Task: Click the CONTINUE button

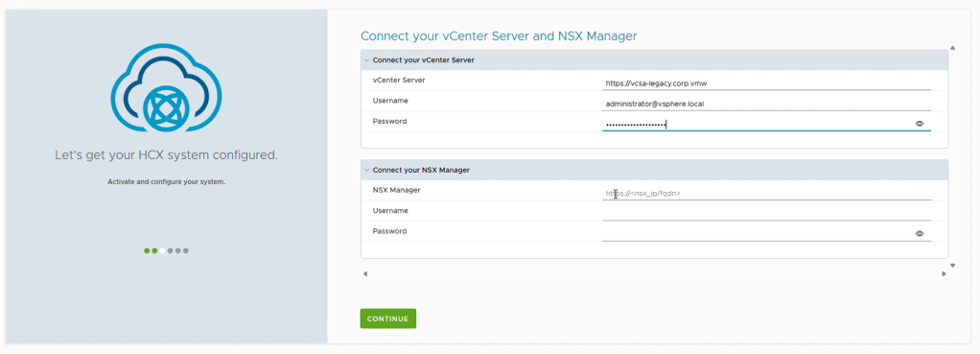Action: click(388, 319)
